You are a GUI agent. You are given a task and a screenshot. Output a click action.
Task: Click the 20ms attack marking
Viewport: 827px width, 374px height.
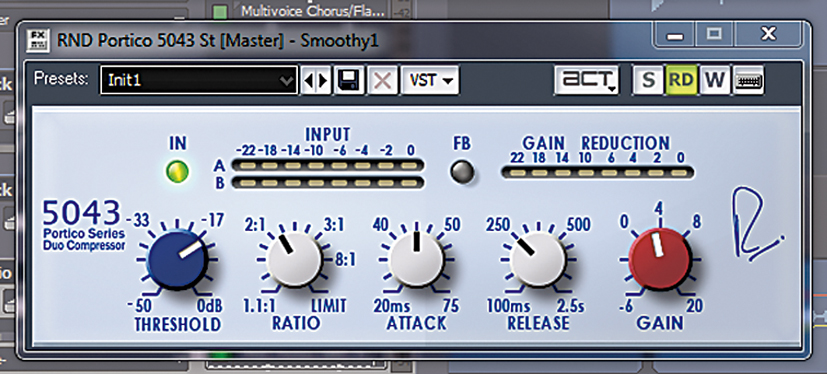392,306
